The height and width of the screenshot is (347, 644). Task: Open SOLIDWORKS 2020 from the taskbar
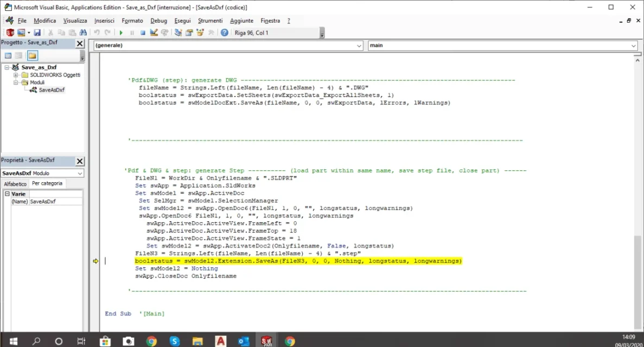click(266, 341)
